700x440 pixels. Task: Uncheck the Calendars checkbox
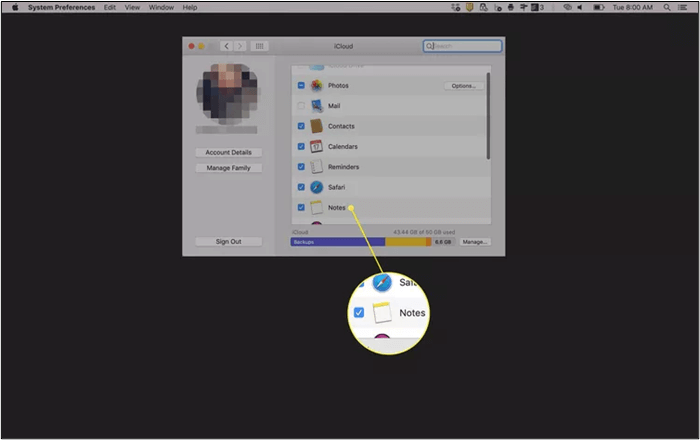coord(301,146)
